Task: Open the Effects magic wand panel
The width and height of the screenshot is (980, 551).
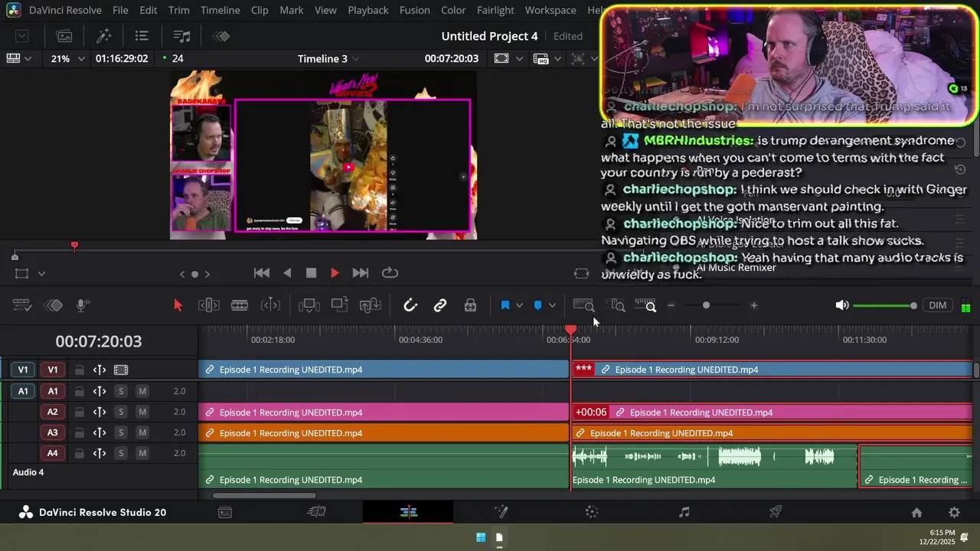Action: pos(103,36)
